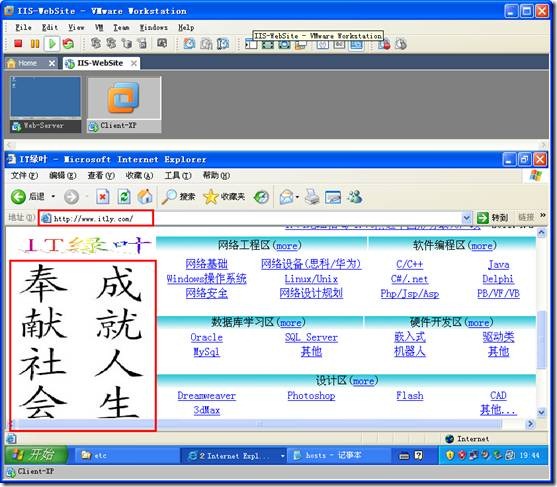Open the VMware VM menu
The width and height of the screenshot is (557, 487).
99,27
